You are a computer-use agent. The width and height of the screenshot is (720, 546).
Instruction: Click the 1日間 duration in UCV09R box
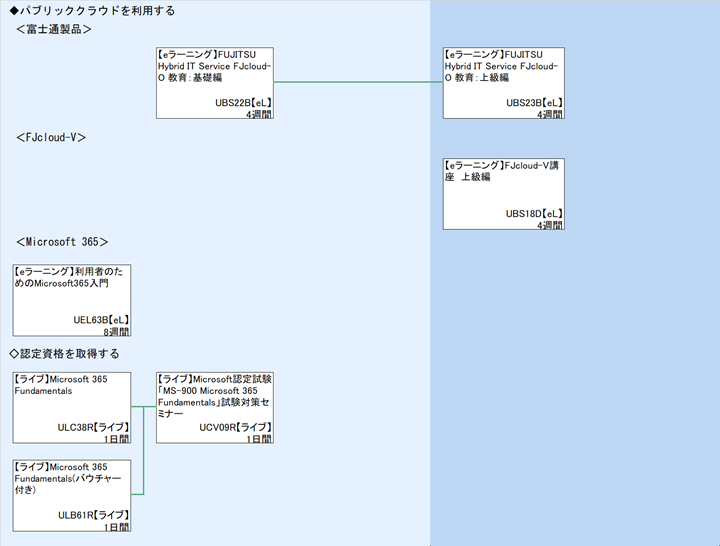pyautogui.click(x=259, y=439)
